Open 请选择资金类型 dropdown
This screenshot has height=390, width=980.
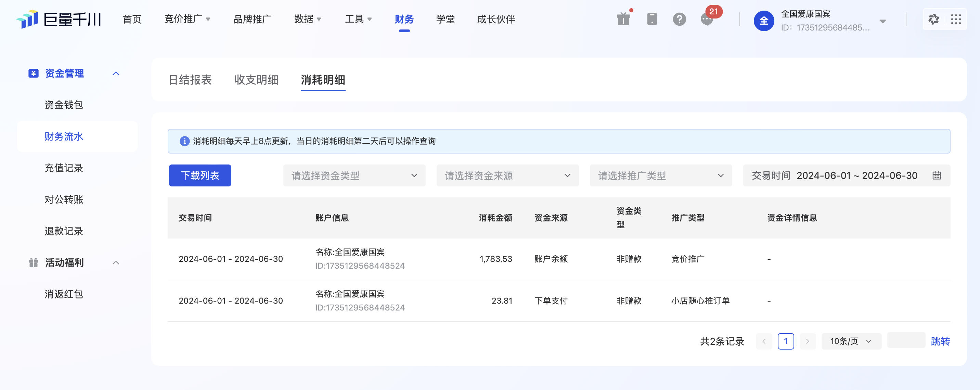coord(354,175)
